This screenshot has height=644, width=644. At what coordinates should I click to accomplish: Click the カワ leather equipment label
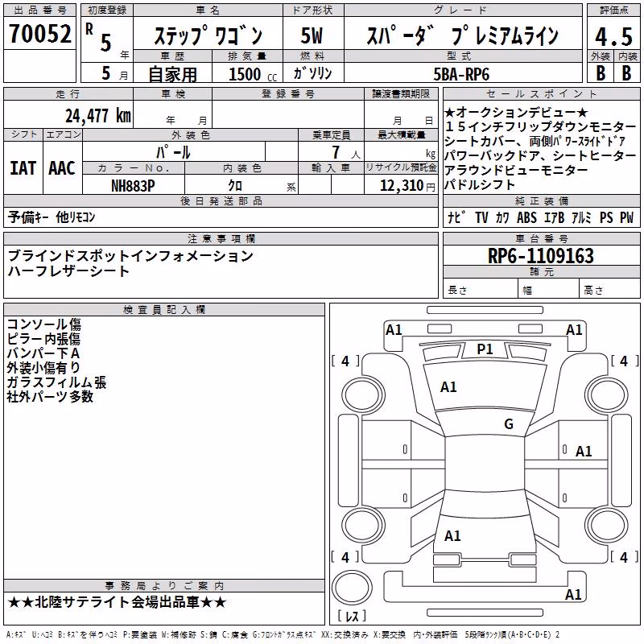click(502, 217)
